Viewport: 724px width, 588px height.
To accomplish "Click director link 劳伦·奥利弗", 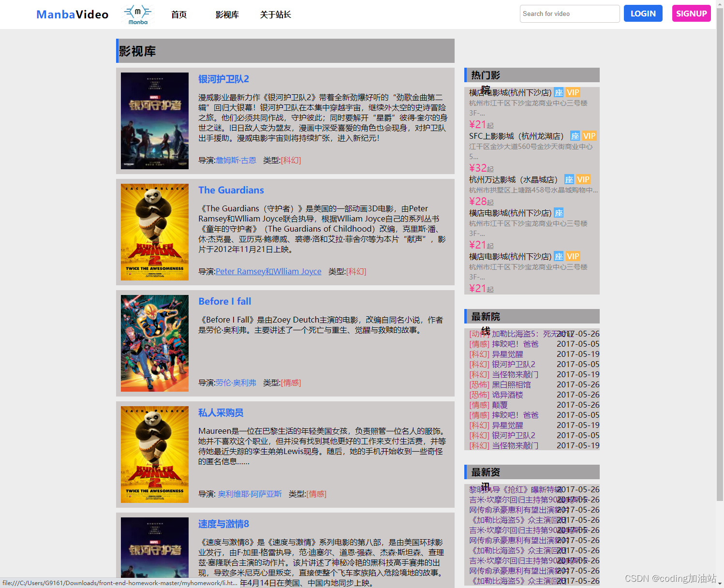I will pos(236,382).
